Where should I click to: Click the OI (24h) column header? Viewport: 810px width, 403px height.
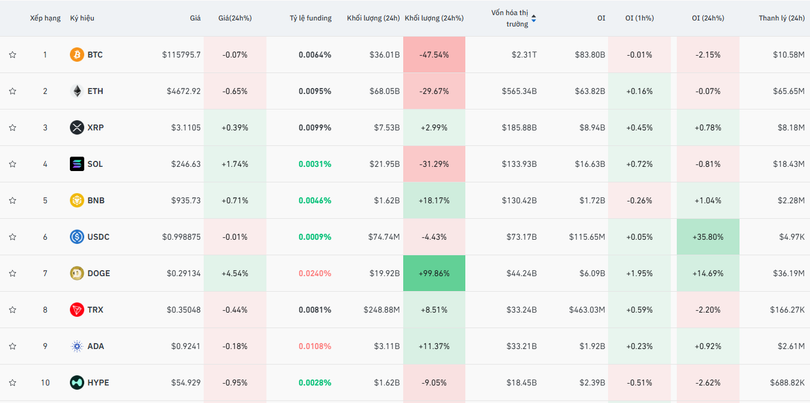[709, 18]
